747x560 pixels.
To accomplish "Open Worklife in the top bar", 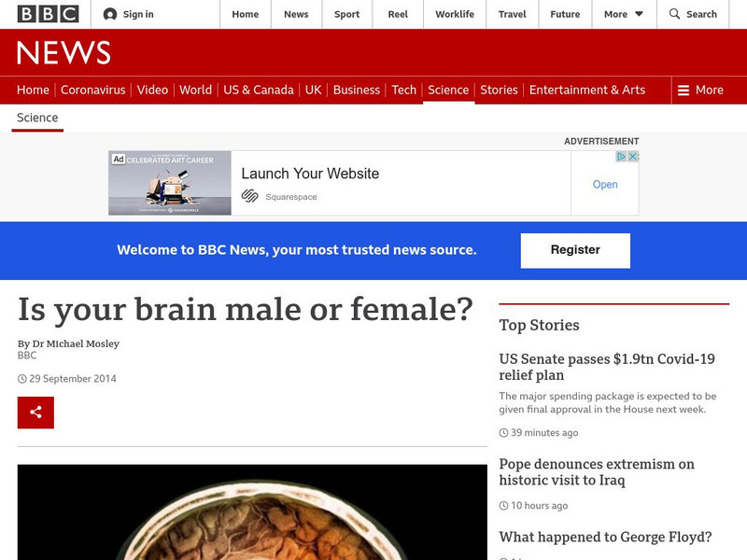I will point(455,14).
